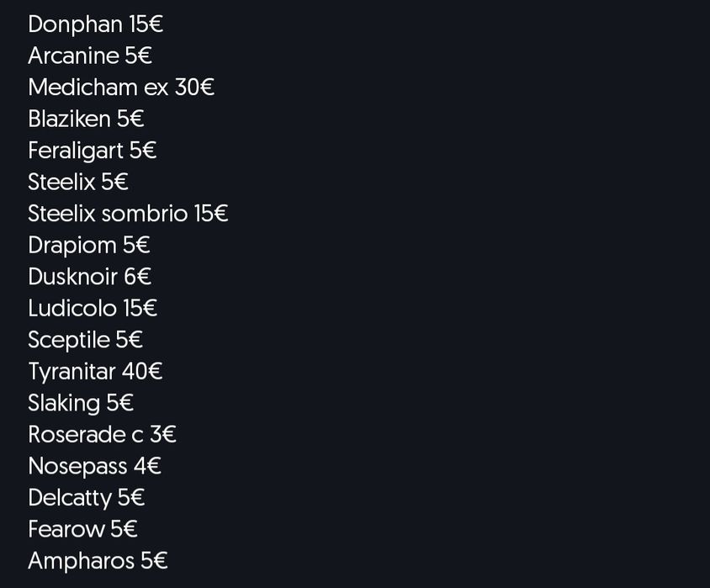Click the Nosepass 4€ line
Viewport: 710px width, 588px height.
point(94,466)
